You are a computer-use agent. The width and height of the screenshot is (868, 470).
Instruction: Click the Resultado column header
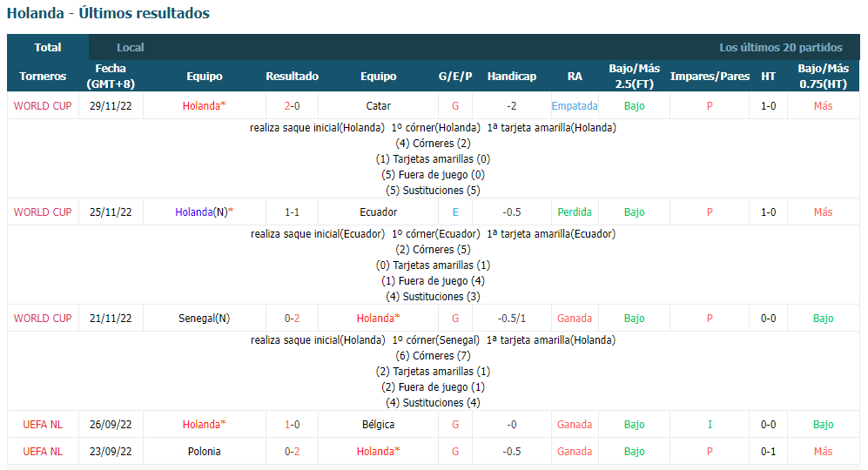pos(292,77)
